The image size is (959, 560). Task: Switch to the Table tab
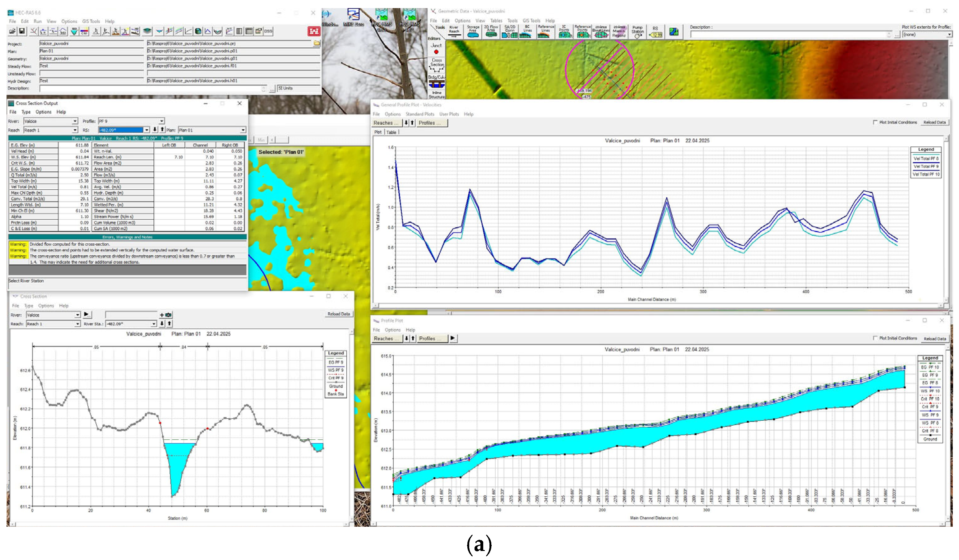[x=391, y=132]
